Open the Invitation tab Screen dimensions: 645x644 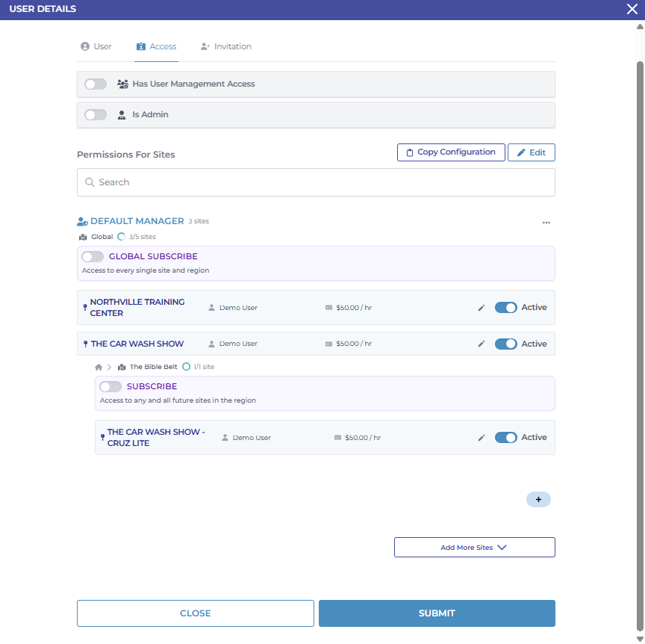226,46
